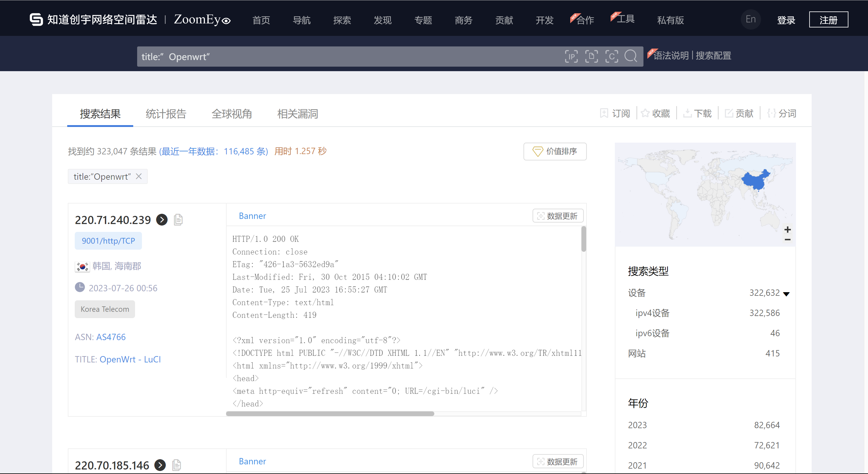Click the South Korea flag icon
This screenshot has height=474, width=868.
(82, 266)
